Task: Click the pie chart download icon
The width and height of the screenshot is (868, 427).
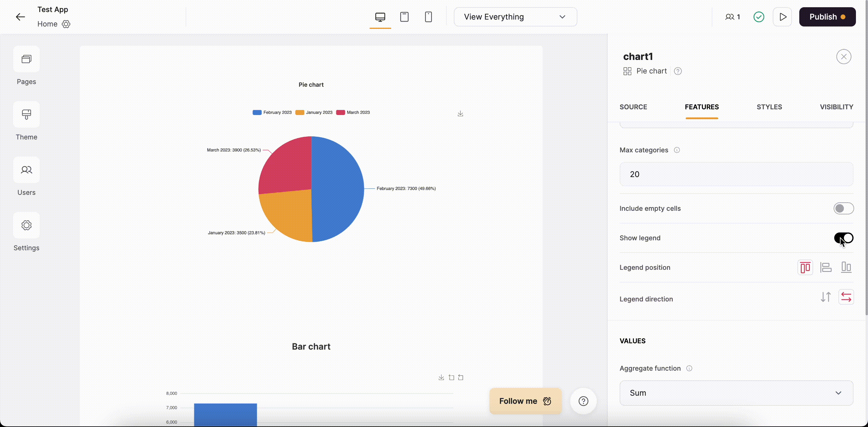Action: (x=460, y=114)
